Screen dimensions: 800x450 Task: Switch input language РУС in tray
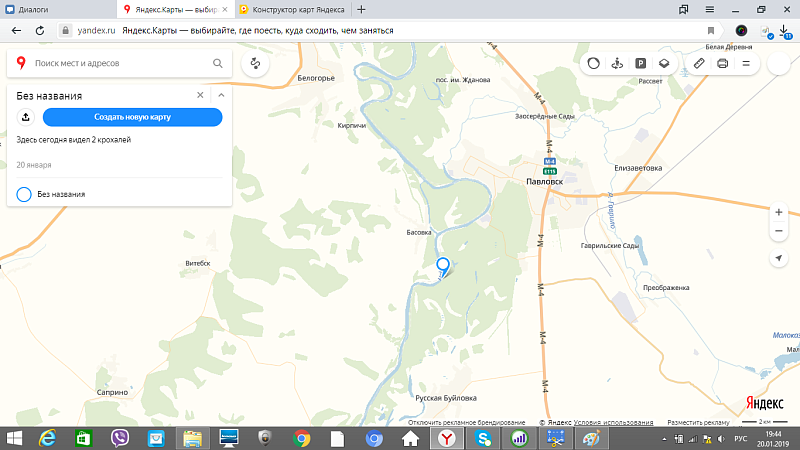point(741,439)
